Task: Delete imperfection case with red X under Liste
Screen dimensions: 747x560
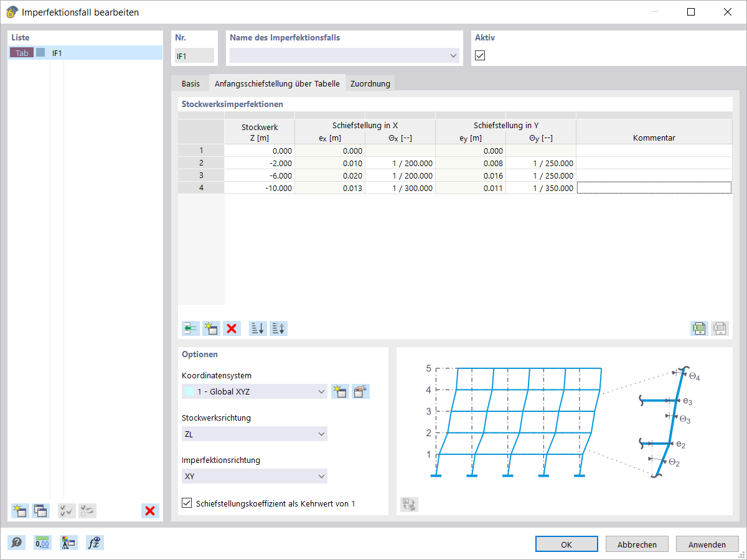Action: click(x=150, y=511)
